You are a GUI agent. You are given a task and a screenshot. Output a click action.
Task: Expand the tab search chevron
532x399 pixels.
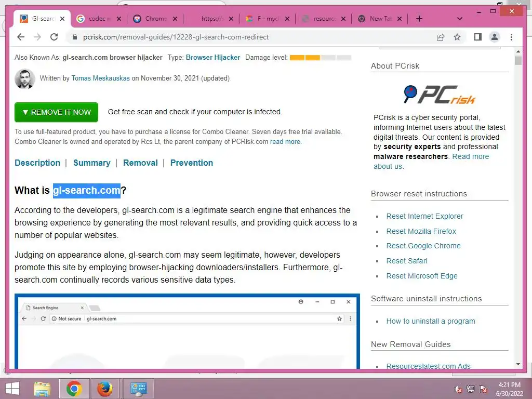click(x=459, y=19)
